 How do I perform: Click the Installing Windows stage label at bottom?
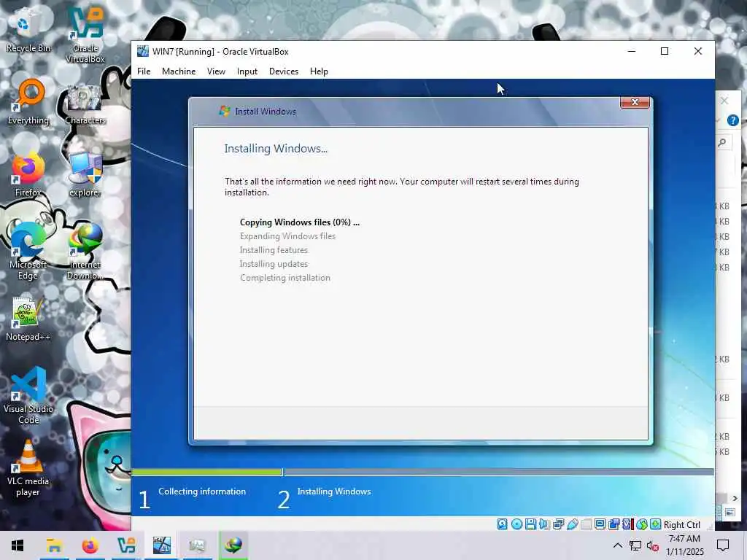point(334,491)
